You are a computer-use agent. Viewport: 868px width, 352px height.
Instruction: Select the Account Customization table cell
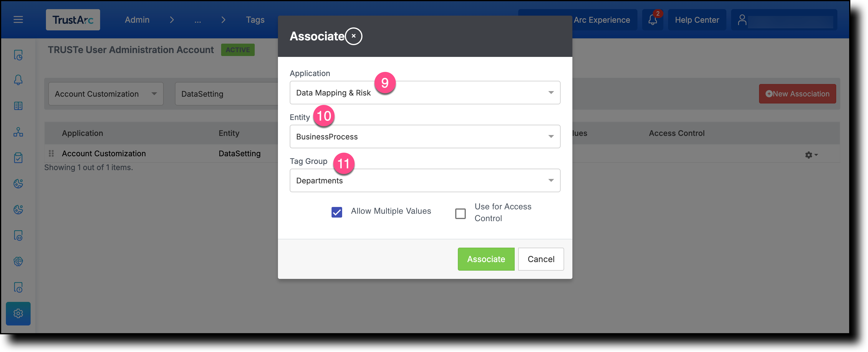[x=104, y=153]
